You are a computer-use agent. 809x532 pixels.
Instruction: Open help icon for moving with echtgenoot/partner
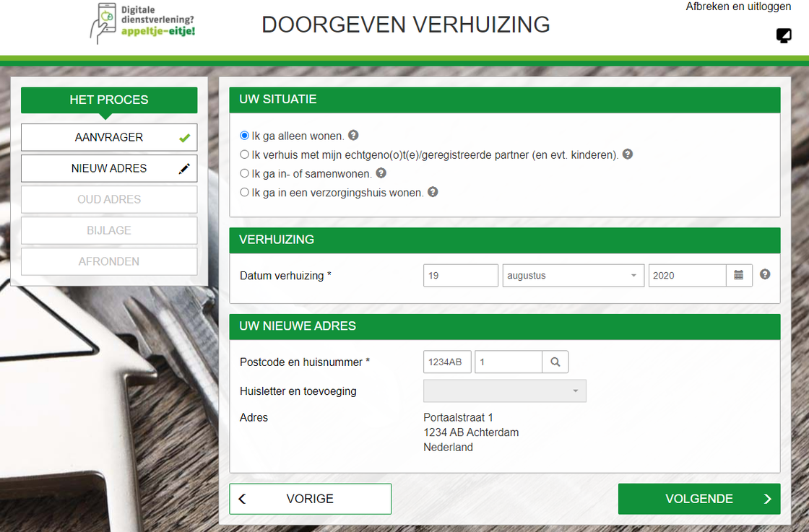(x=628, y=154)
